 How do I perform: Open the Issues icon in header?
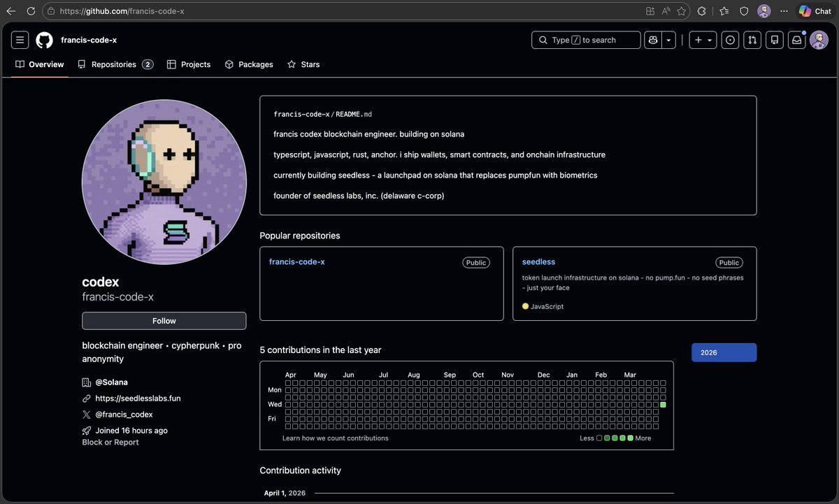[730, 40]
